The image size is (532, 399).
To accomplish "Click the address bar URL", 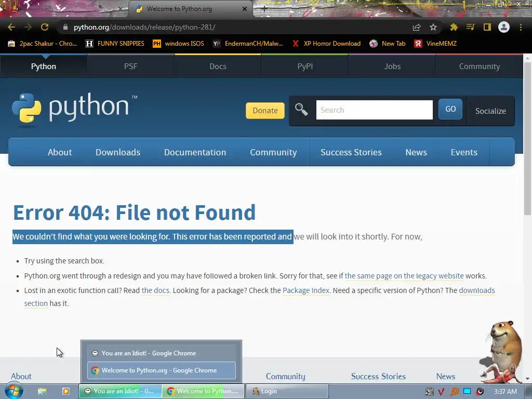I will 144,27.
